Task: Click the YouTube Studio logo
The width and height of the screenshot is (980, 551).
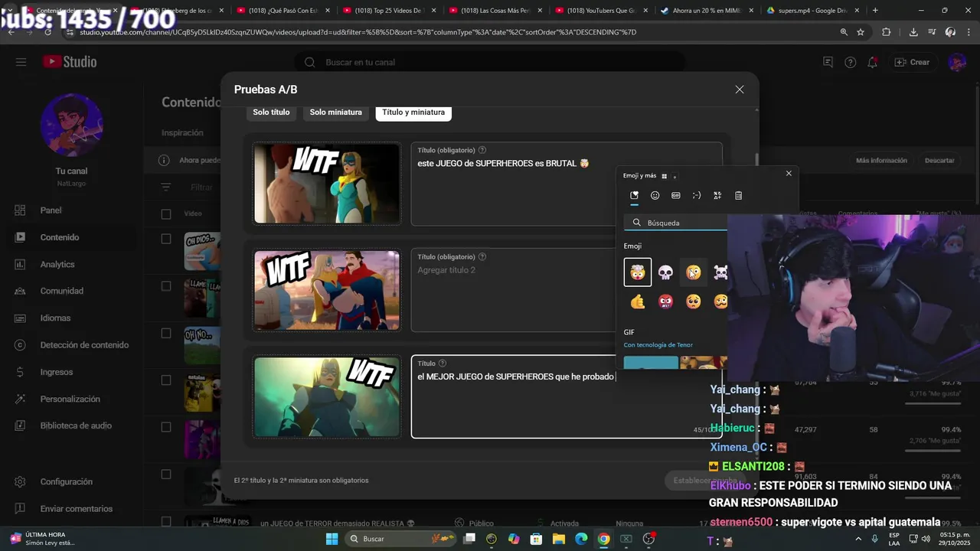Action: [x=70, y=62]
